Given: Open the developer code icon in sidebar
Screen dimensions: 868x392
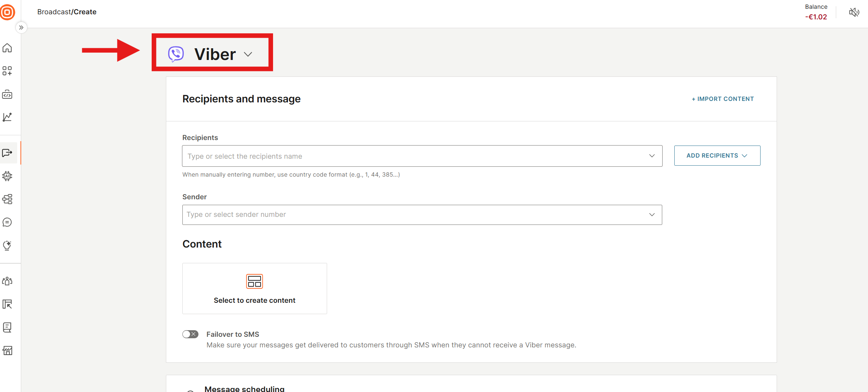Looking at the screenshot, I should coord(7,94).
